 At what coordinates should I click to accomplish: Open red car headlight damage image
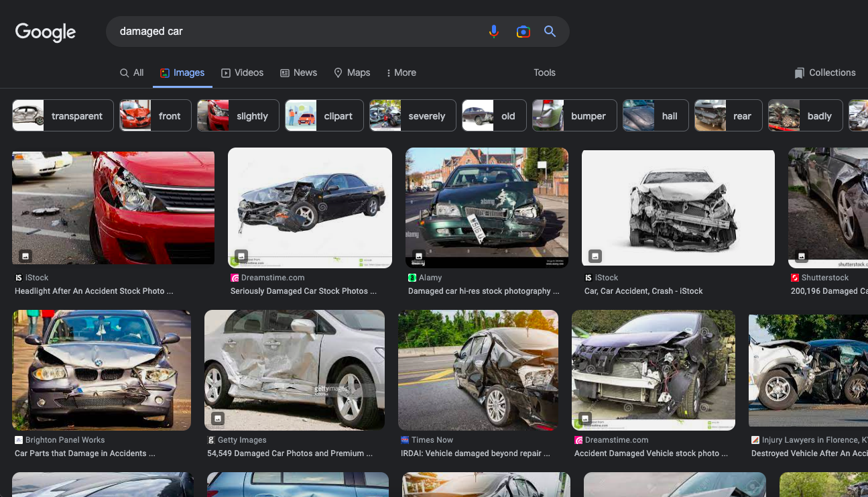tap(113, 207)
